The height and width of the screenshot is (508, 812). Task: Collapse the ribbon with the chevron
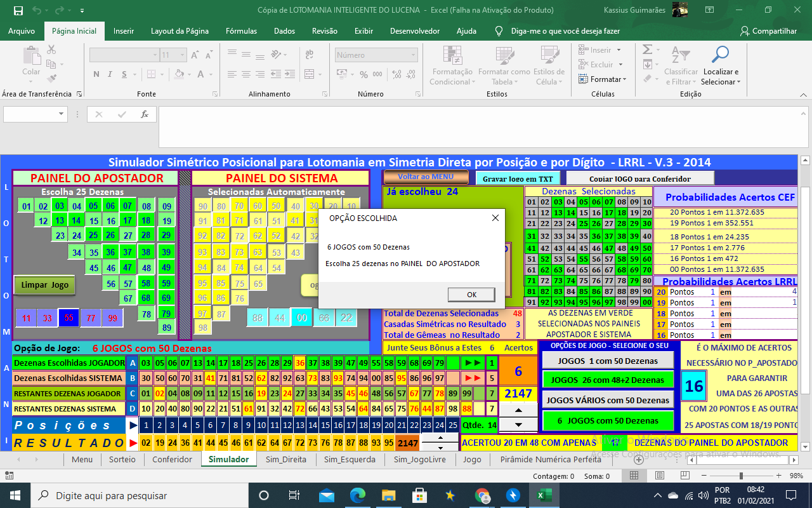(802, 94)
